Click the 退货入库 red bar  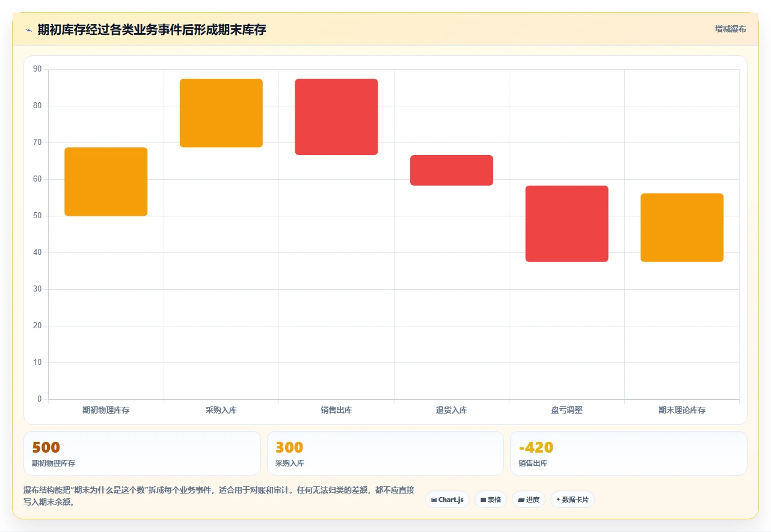452,170
